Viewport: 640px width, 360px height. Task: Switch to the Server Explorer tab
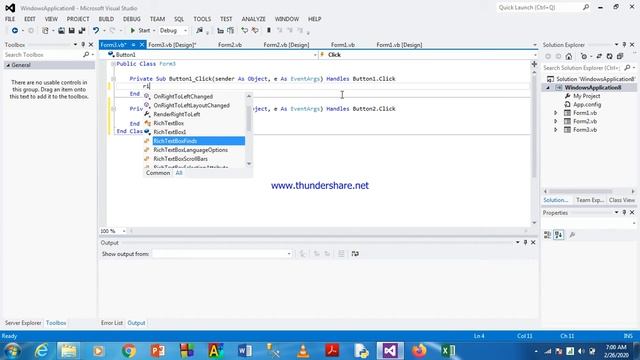pyautogui.click(x=23, y=323)
